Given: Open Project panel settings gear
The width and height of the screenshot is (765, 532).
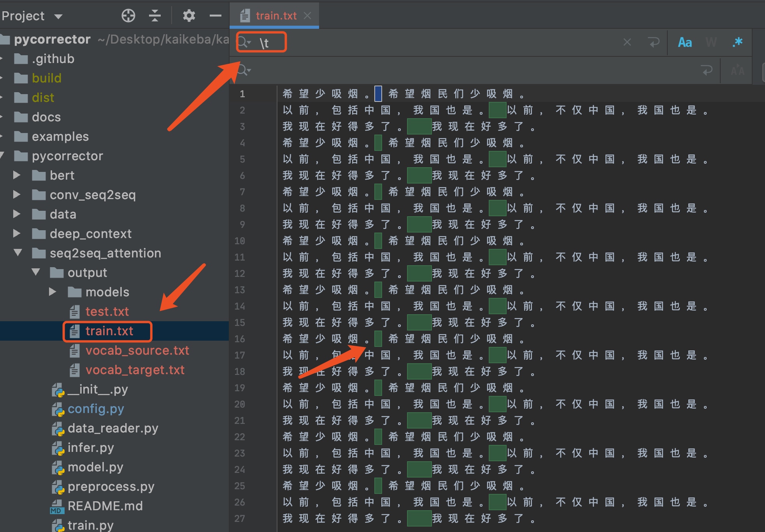Looking at the screenshot, I should pyautogui.click(x=189, y=16).
